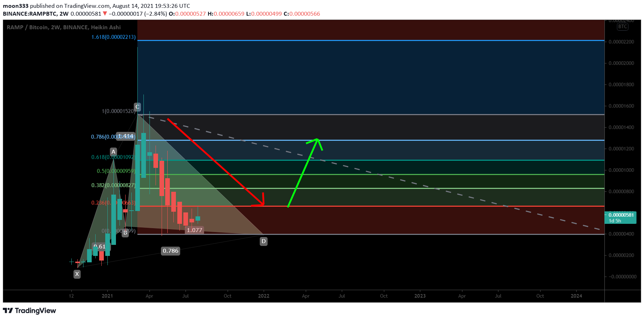Select the harmonic pattern point D label
Viewport: 644px width, 319px height.
point(264,241)
